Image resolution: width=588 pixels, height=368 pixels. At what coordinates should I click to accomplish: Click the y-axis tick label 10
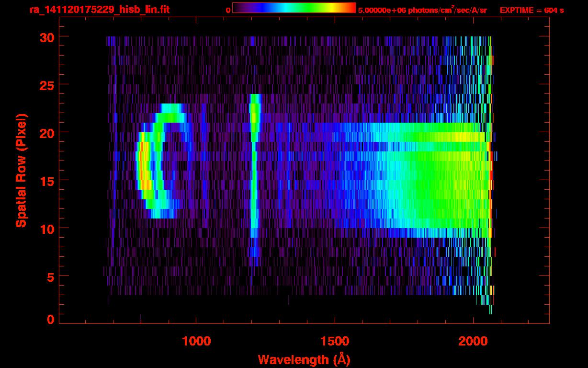[46, 229]
